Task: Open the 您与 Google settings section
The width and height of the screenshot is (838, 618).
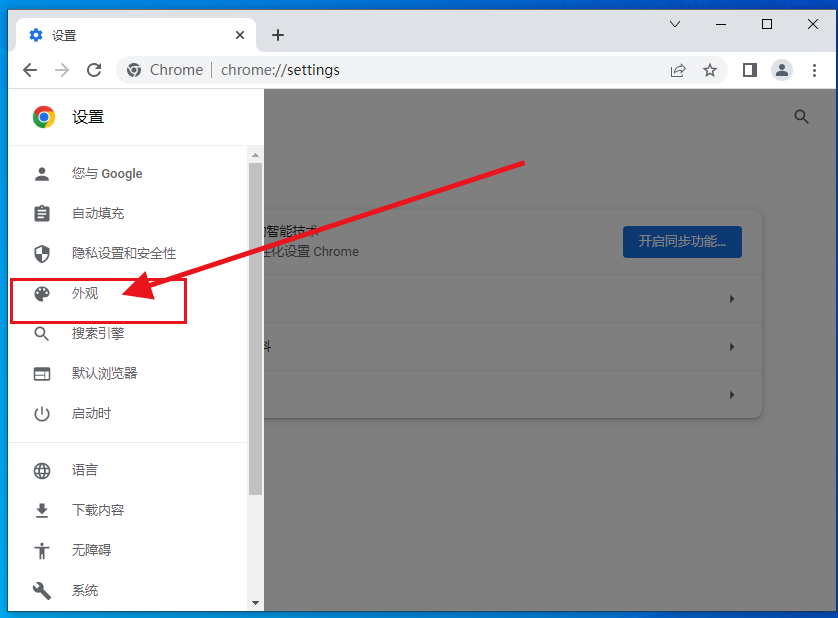Action: 128,174
